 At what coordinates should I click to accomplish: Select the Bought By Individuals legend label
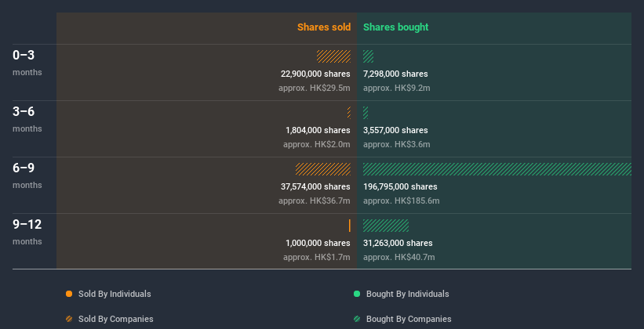407,294
